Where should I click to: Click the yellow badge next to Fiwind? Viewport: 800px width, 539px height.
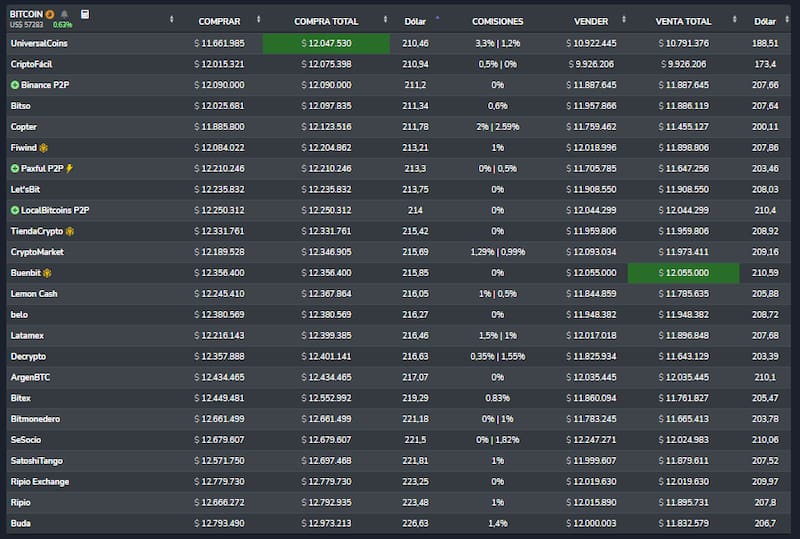click(44, 147)
